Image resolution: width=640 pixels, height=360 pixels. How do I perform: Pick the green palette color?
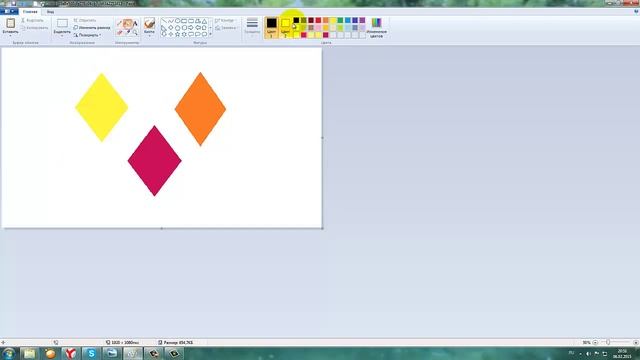click(340, 20)
